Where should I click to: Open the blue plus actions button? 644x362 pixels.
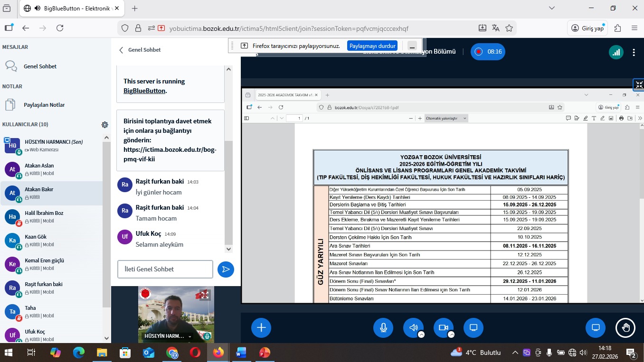pyautogui.click(x=261, y=328)
